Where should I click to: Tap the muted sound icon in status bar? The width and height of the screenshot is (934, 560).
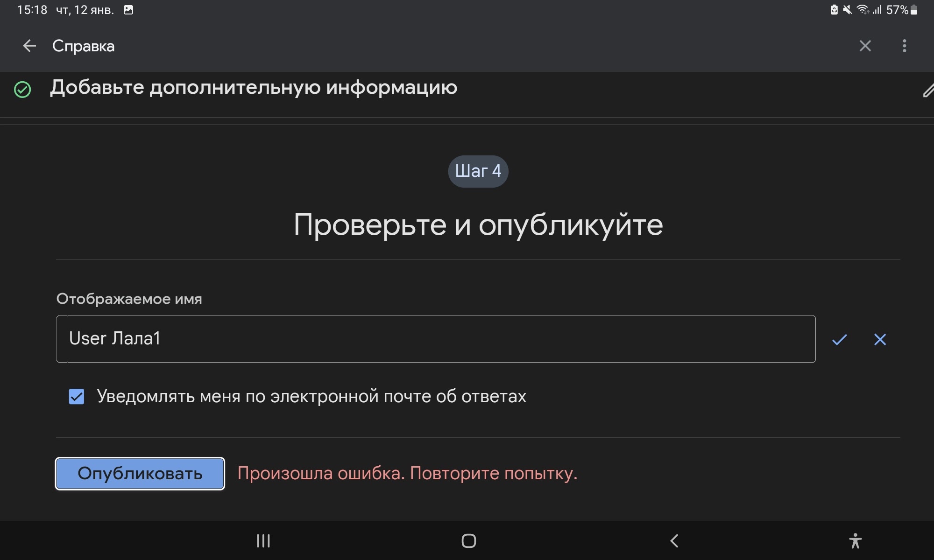pos(847,10)
